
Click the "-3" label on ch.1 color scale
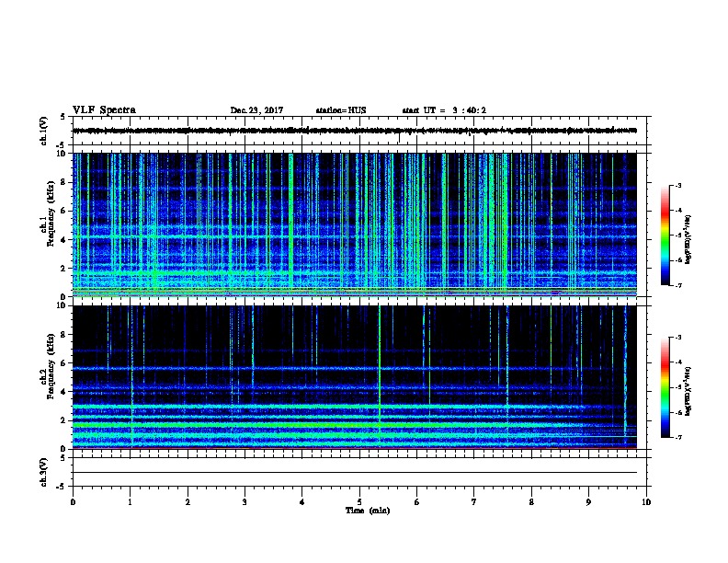pyautogui.click(x=677, y=186)
